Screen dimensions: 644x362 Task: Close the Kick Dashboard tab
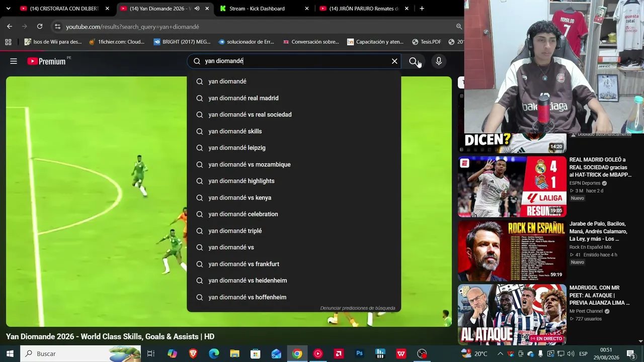307,9
